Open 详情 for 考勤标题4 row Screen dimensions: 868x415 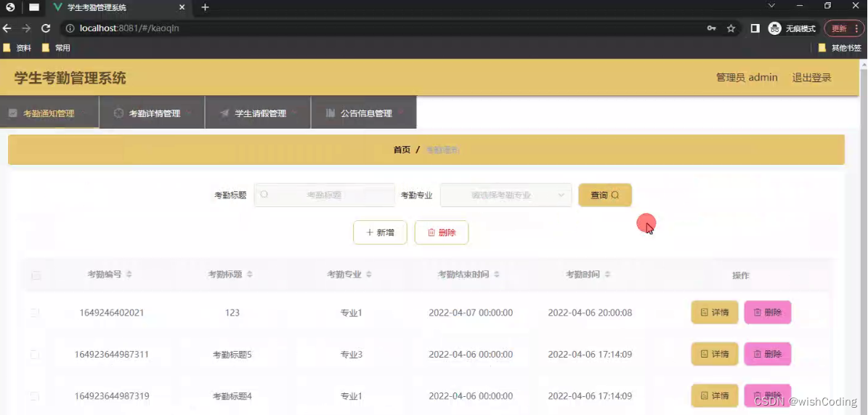(x=715, y=395)
